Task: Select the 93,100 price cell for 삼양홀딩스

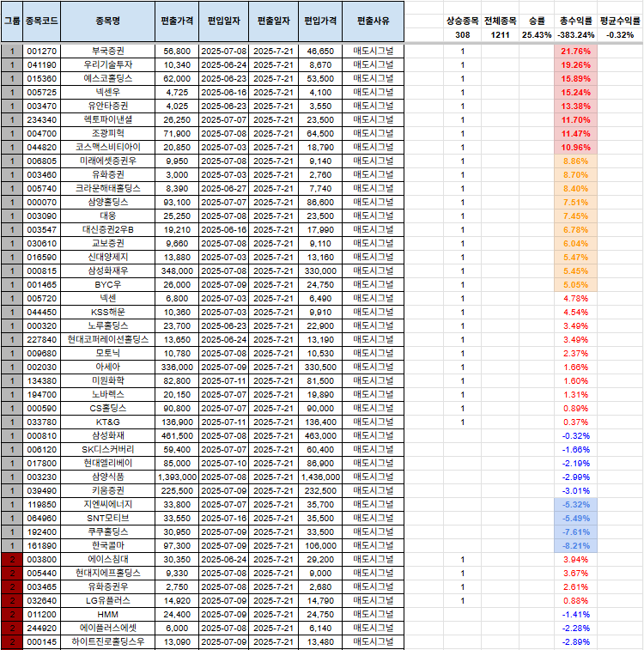Action: [x=177, y=203]
